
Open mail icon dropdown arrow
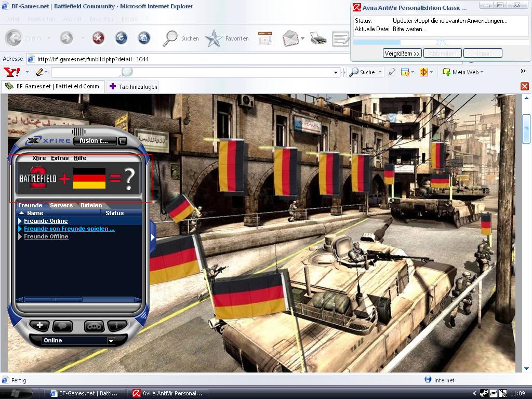point(302,38)
